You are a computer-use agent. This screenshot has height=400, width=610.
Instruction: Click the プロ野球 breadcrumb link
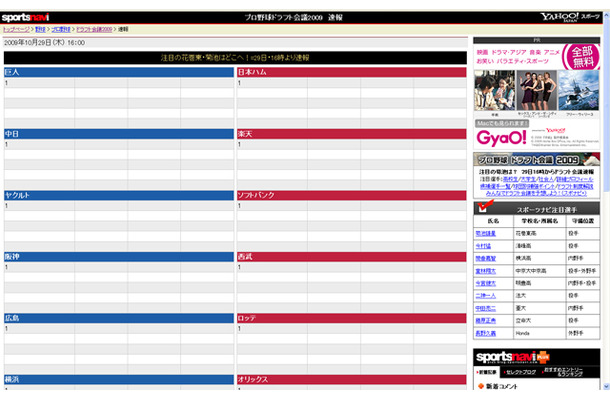click(61, 30)
